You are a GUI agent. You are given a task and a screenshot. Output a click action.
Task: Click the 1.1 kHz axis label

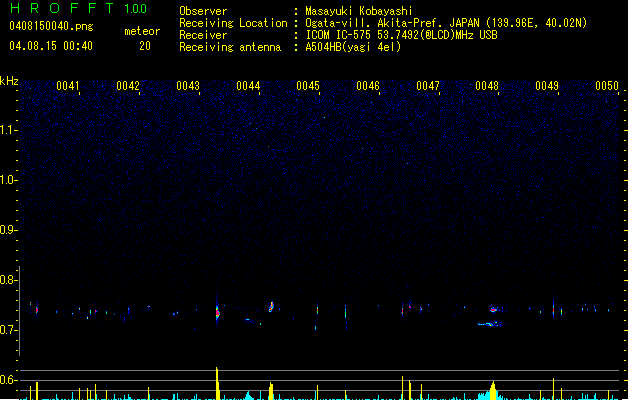8,130
